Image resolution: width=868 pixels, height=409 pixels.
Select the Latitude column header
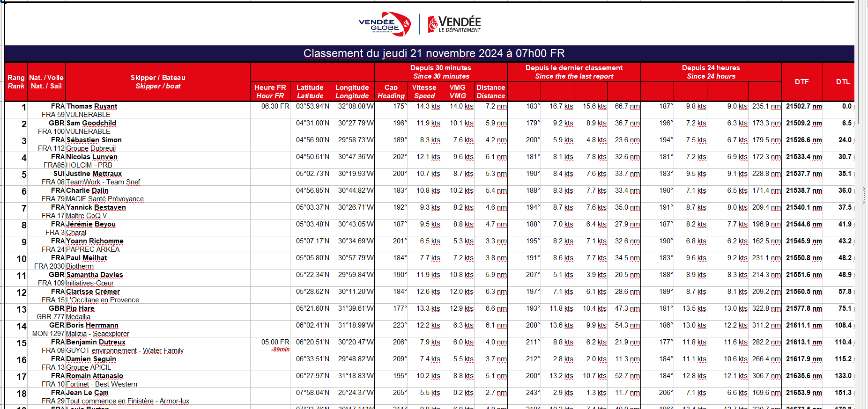point(310,91)
